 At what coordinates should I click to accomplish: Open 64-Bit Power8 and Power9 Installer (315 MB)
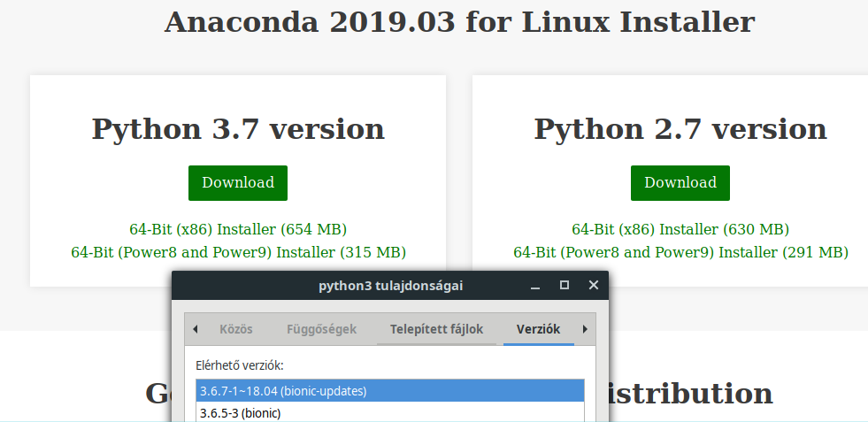tap(238, 252)
